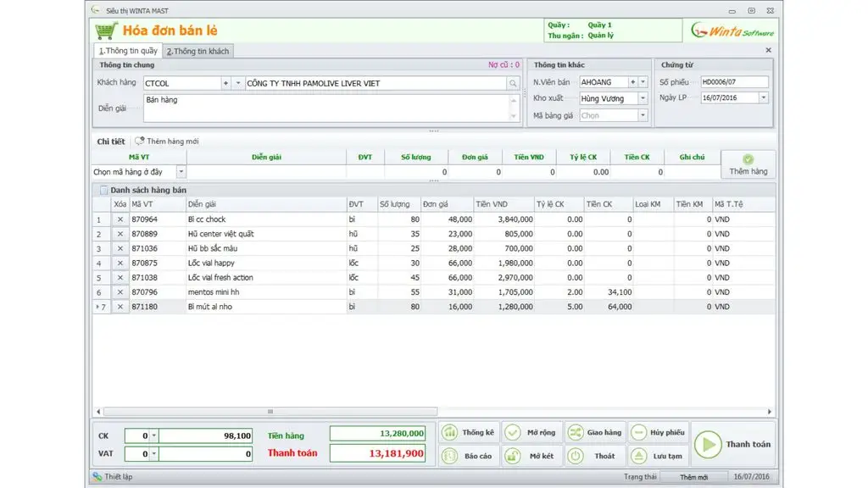Image resolution: width=868 pixels, height=488 pixels.
Task: Remove the mentos mini hh row
Action: [x=120, y=292]
